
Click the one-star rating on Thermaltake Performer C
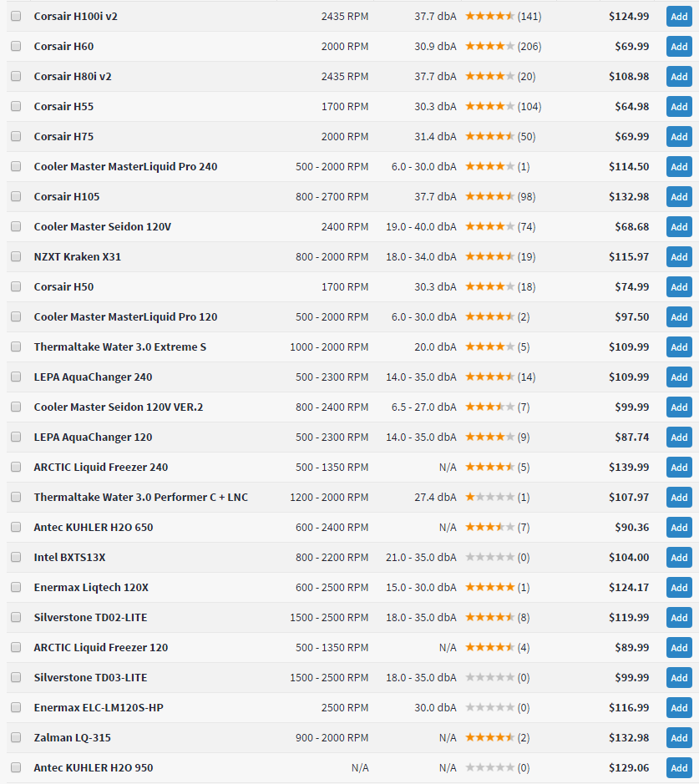pos(489,497)
